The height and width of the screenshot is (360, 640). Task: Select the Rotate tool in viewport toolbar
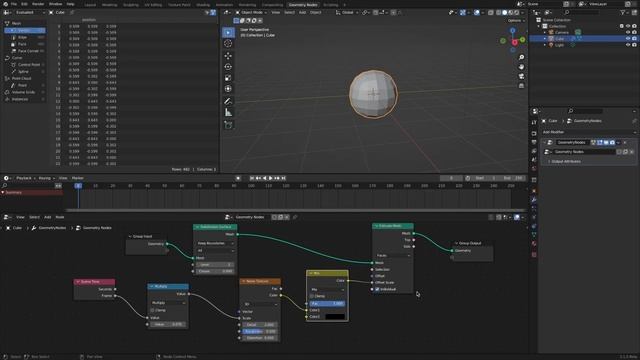click(x=228, y=67)
